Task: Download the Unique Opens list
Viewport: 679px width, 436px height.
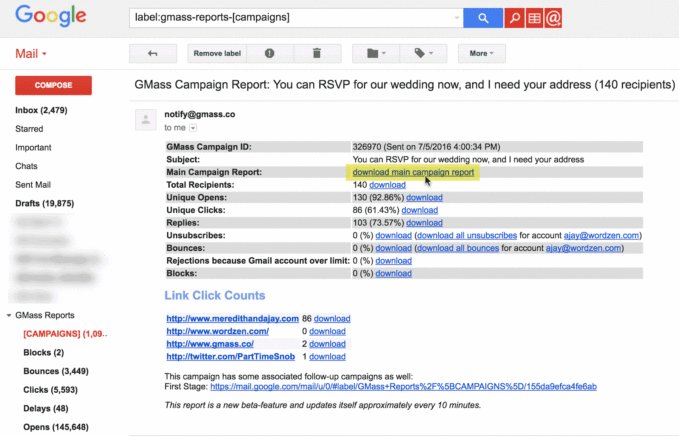Action: tap(424, 197)
